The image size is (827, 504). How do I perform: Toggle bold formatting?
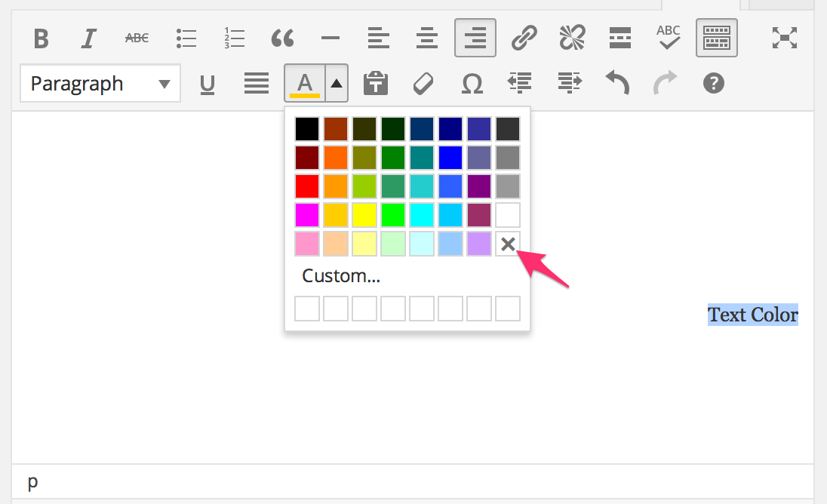click(x=42, y=38)
